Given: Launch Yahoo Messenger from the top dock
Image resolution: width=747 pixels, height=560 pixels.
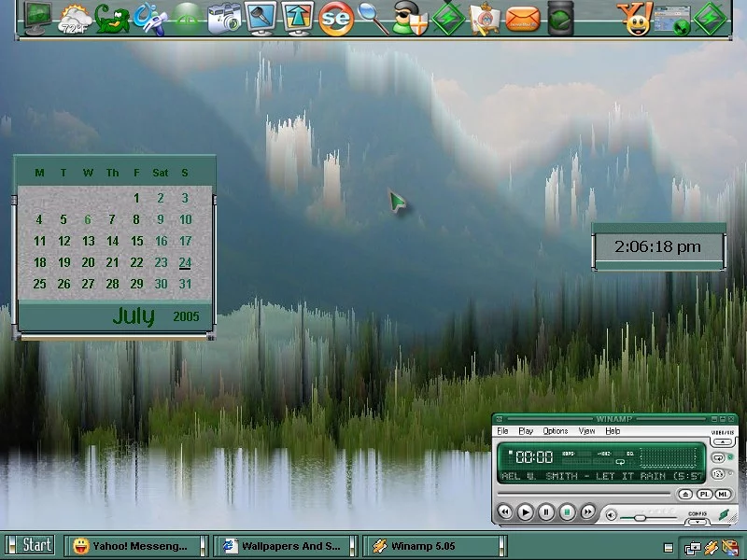Looking at the screenshot, I should point(636,18).
